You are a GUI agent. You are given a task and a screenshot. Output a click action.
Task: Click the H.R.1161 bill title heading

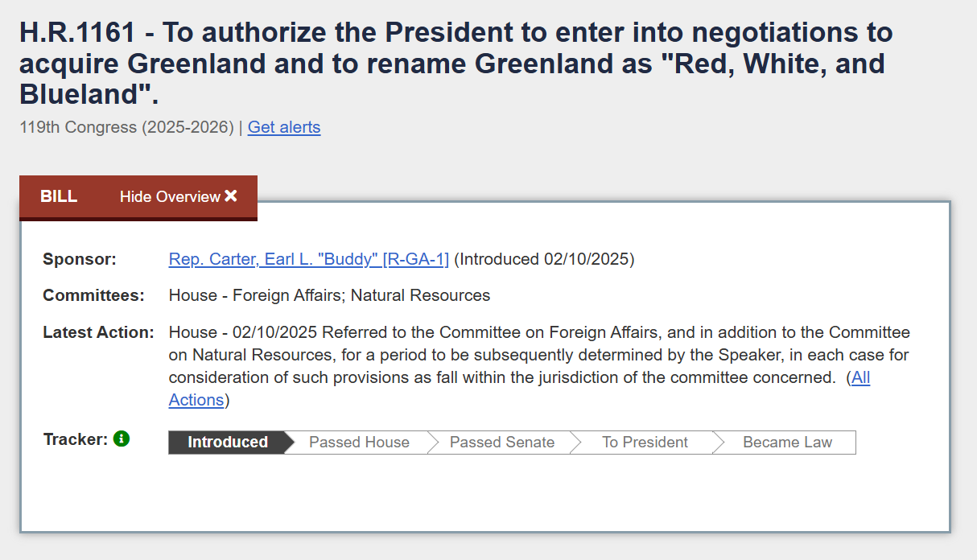click(456, 64)
